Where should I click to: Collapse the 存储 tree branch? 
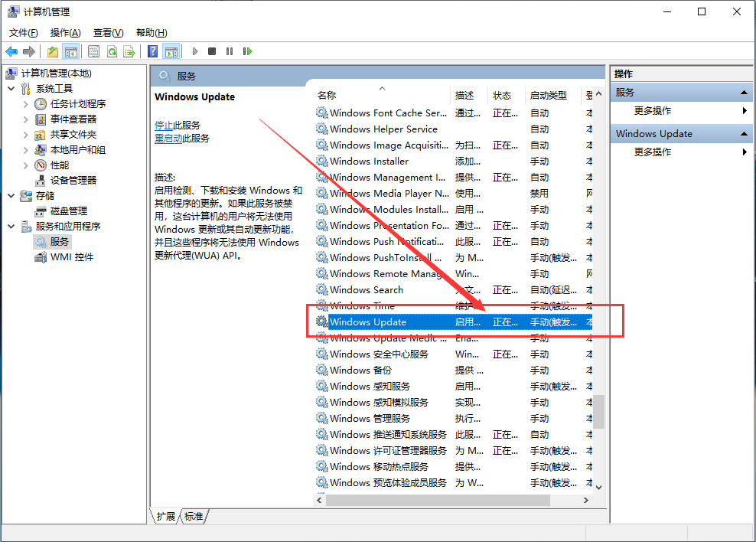11,196
